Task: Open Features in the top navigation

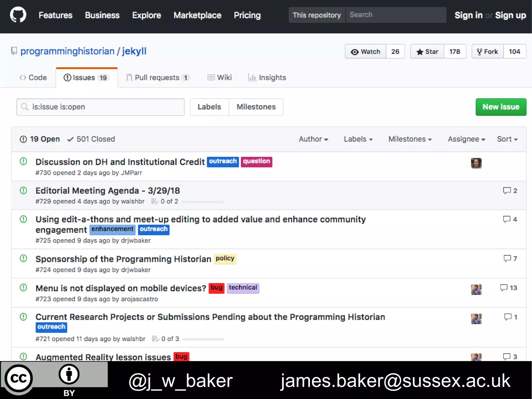Action: click(56, 15)
